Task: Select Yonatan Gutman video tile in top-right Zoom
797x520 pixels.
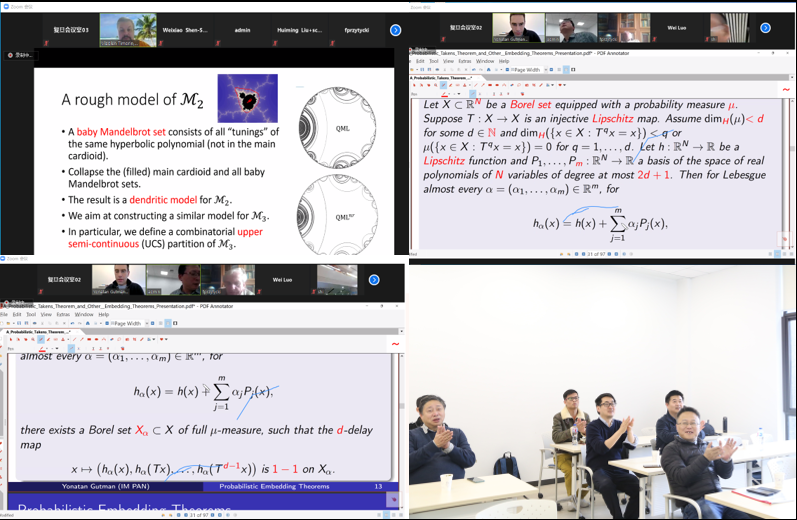Action: pos(518,28)
